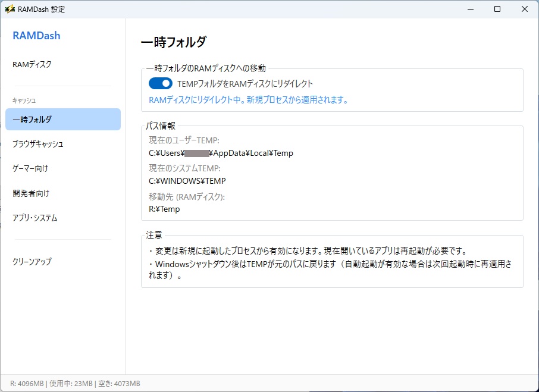Click the TEMPフォルダをRAMディスクにリダイレクト label

click(245, 83)
